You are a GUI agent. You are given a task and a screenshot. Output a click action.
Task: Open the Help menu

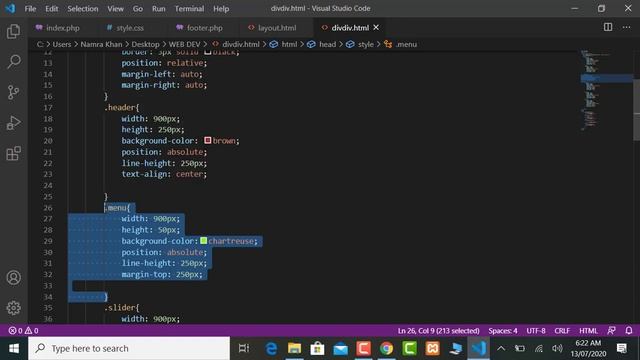pyautogui.click(x=221, y=9)
